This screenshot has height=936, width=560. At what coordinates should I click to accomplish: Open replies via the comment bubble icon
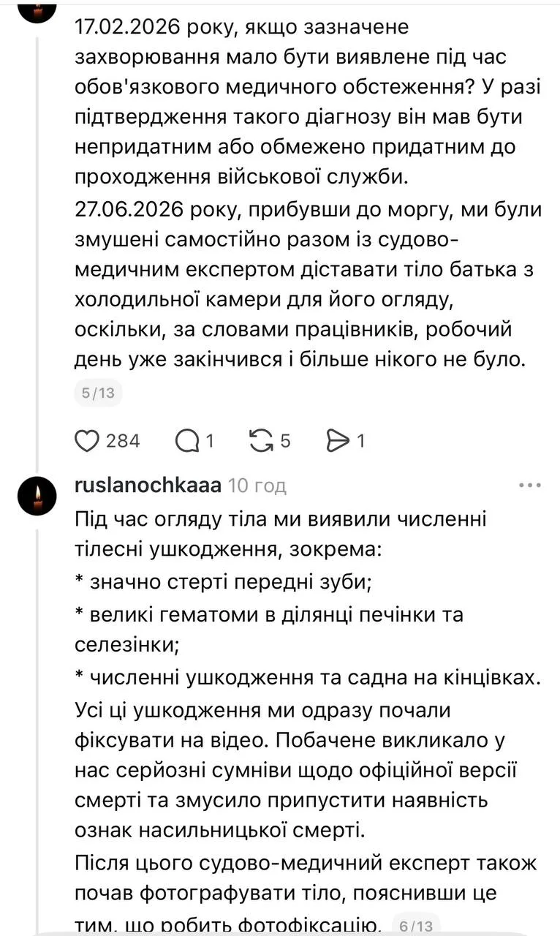pyautogui.click(x=187, y=440)
